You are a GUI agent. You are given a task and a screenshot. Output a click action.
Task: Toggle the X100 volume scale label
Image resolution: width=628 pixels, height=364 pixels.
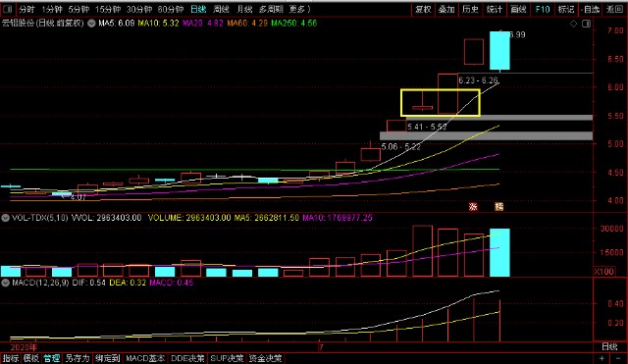(x=604, y=272)
